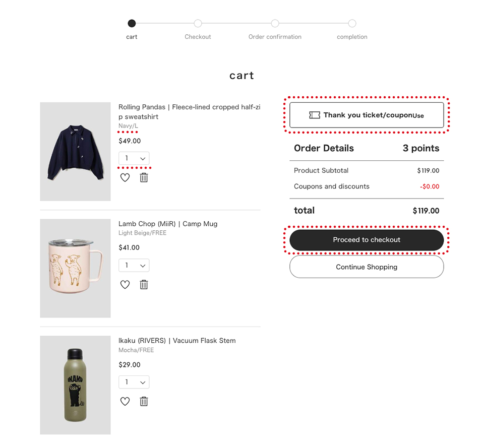
Task: Select the Checkout step in progress bar
Action: (x=198, y=23)
